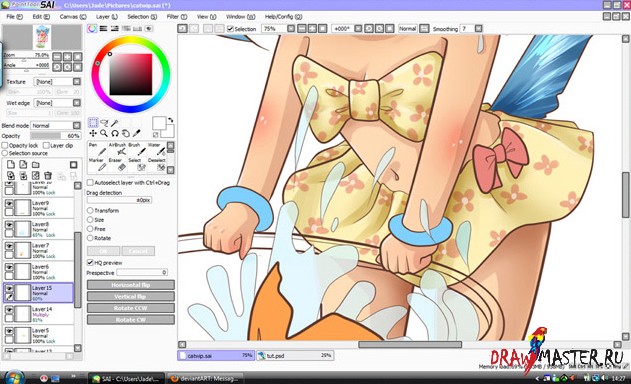631x384 pixels.
Task: Select the Free radio option
Action: [90, 229]
